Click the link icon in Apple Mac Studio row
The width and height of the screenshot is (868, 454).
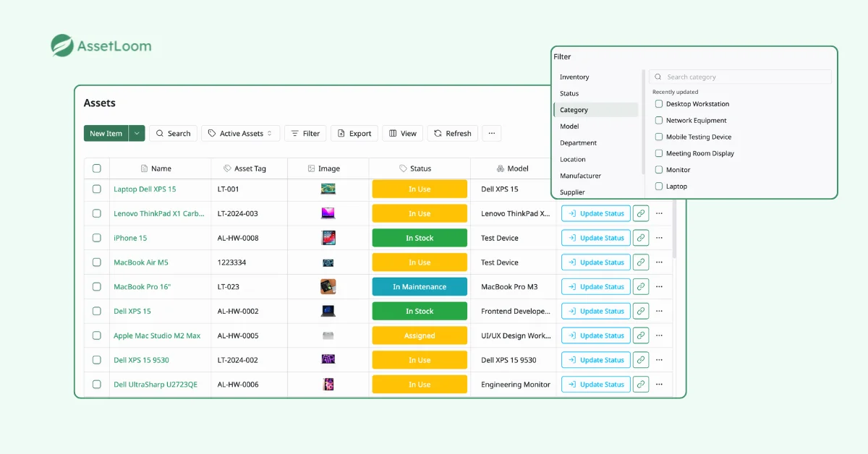(641, 335)
